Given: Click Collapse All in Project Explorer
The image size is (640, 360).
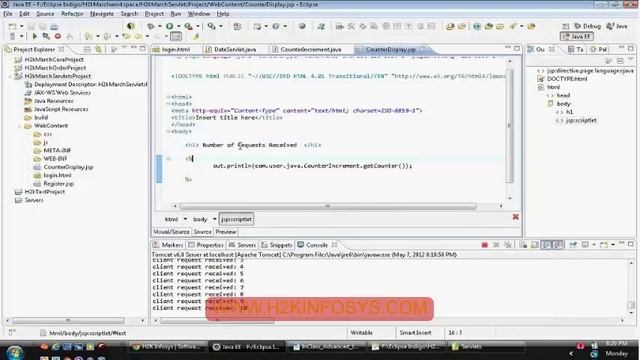Looking at the screenshot, I should (x=87, y=49).
